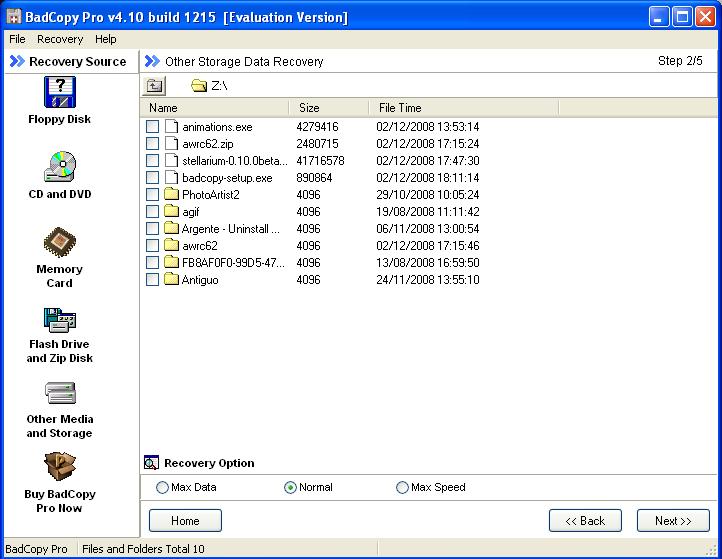Tick the Argente - Uninstall folder checkbox
The height and width of the screenshot is (559, 722).
point(152,229)
